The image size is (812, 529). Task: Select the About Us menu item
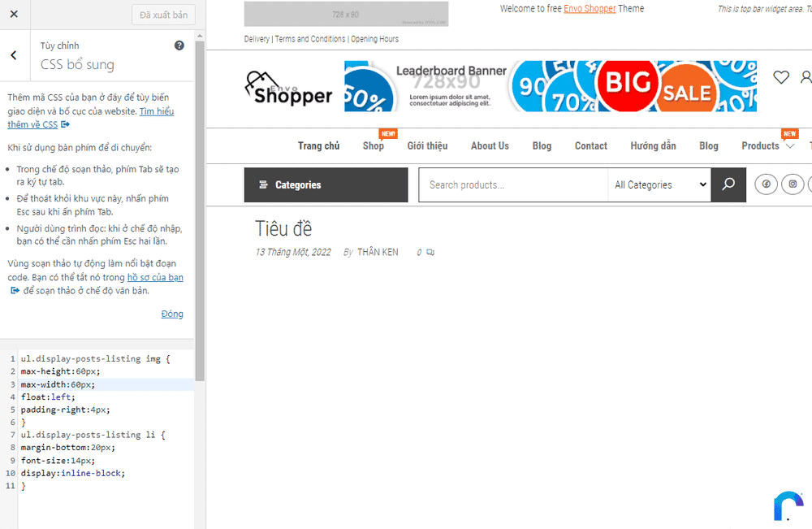490,146
